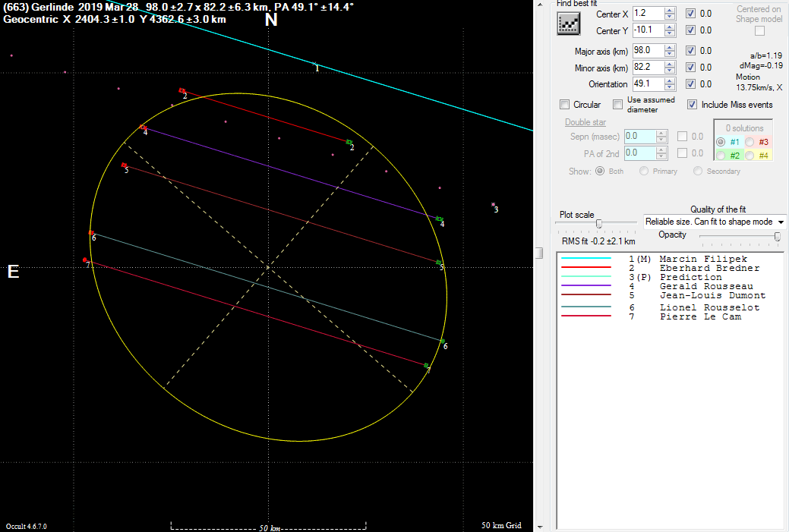This screenshot has height=532, width=789.
Task: Focus the Orientation value field
Action: pos(647,84)
